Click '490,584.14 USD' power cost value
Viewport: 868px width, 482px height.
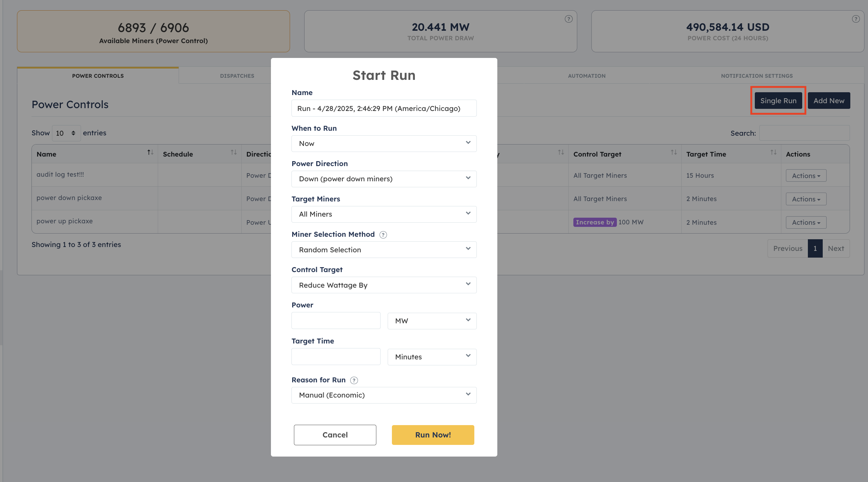(x=728, y=27)
